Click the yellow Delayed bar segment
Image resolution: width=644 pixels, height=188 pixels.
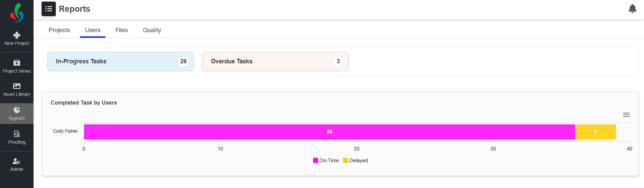click(x=595, y=132)
